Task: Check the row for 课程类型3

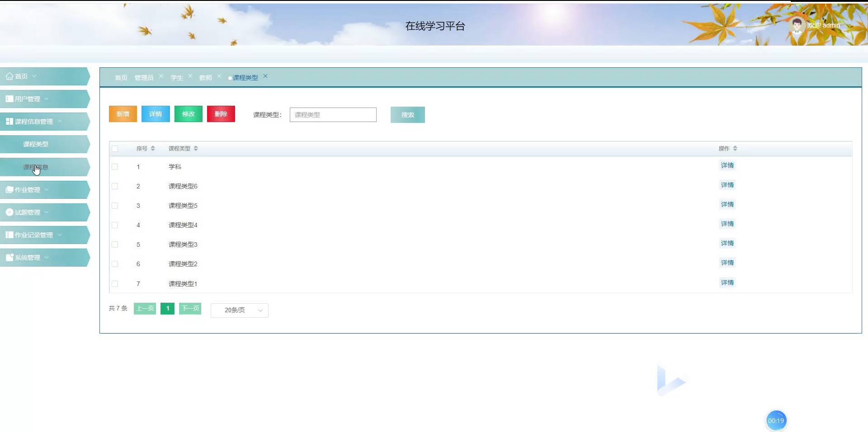Action: (115, 244)
